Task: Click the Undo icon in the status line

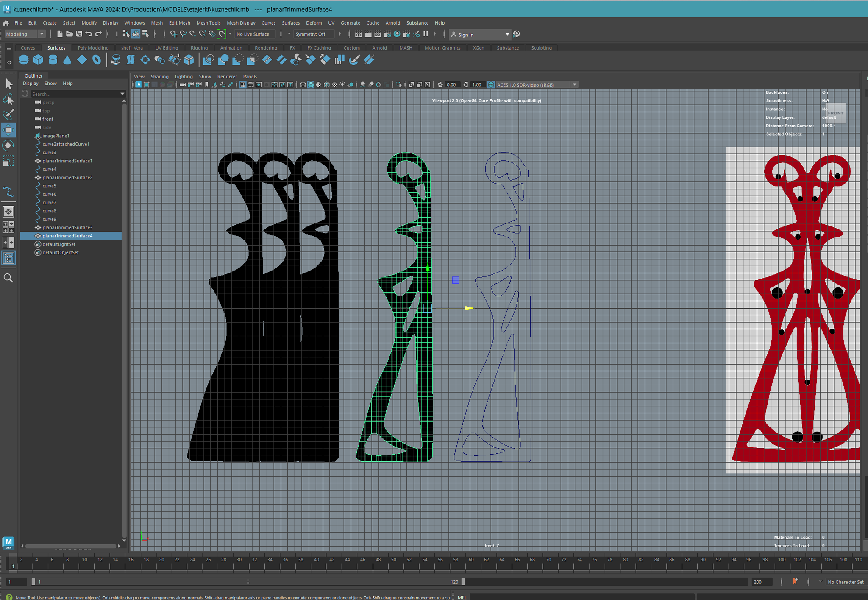Action: 89,34
